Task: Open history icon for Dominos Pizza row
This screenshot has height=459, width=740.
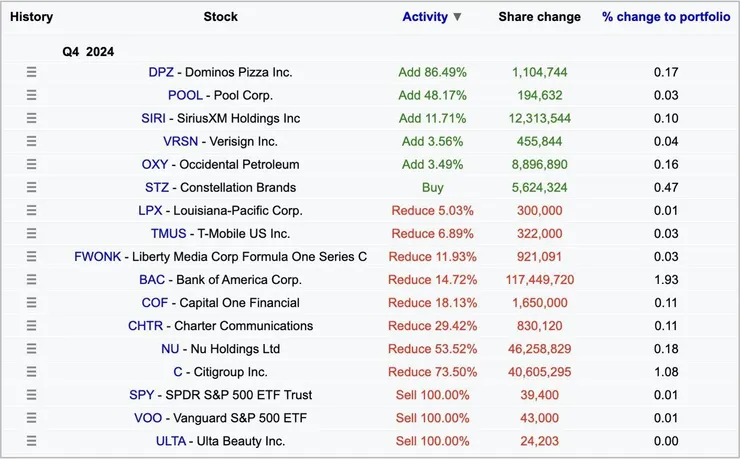Action: tap(31, 72)
